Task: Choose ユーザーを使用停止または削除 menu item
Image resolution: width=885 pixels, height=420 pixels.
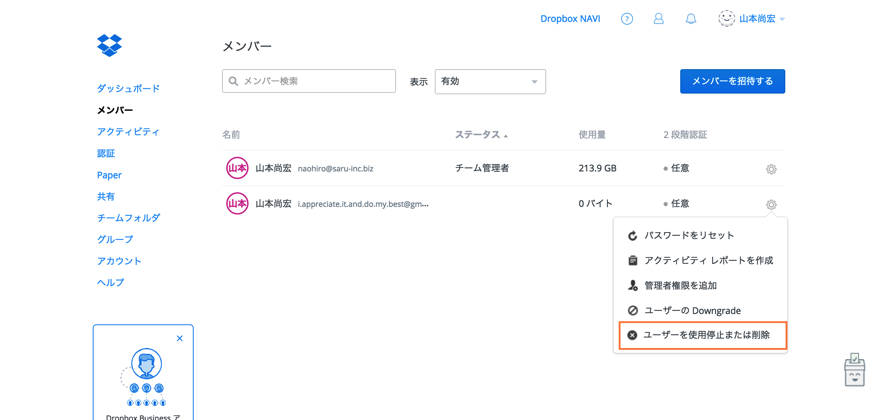Action: click(x=706, y=335)
